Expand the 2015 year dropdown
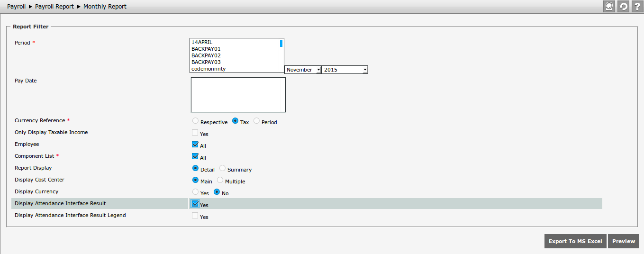Screen dimensions: 644x254 tap(345, 70)
